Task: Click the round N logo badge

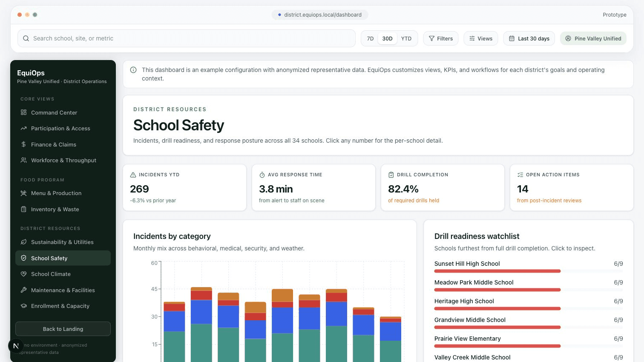Action: [x=16, y=345]
